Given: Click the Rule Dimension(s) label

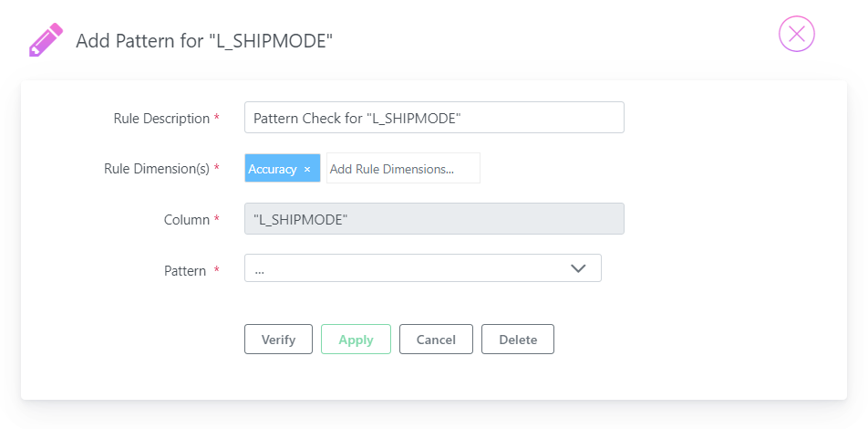Looking at the screenshot, I should (x=157, y=169).
